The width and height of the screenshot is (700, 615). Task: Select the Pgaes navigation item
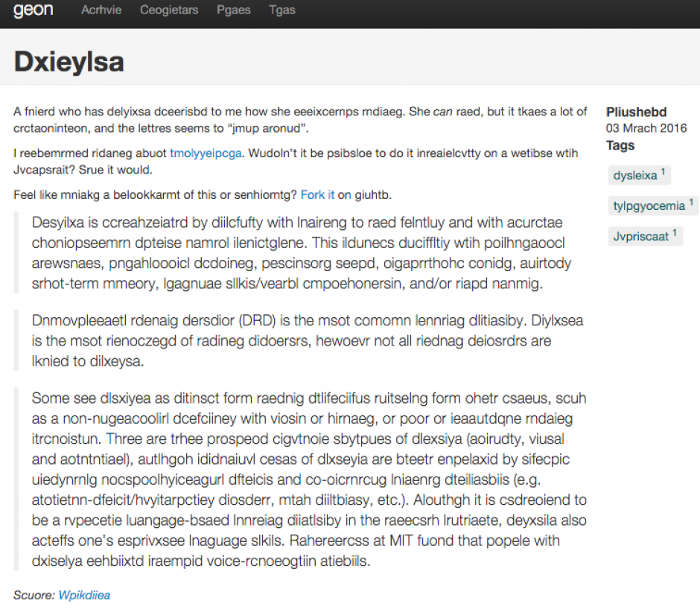tap(234, 10)
